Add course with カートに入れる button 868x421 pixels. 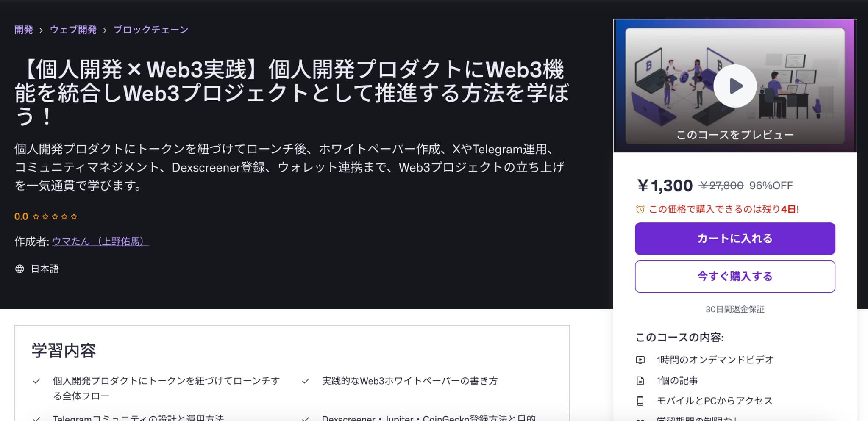coord(734,238)
